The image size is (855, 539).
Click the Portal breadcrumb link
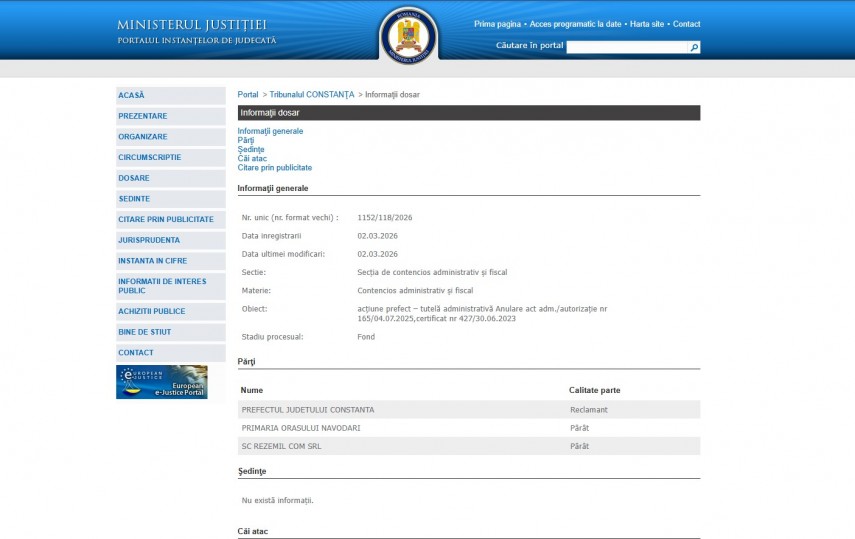point(247,95)
